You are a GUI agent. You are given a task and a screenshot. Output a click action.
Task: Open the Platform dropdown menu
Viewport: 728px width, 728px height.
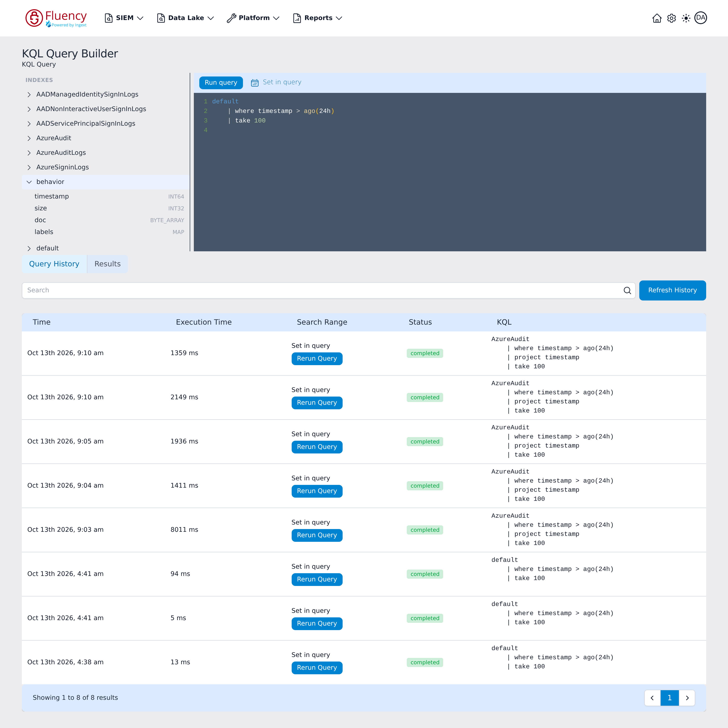253,18
